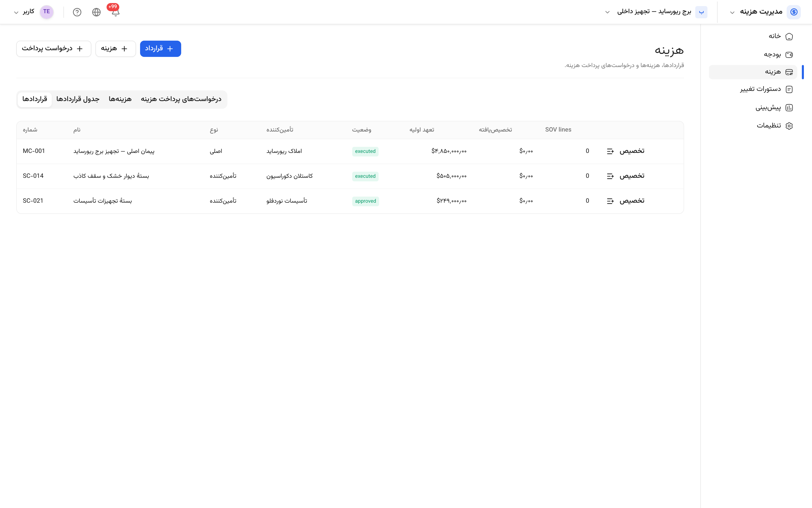Click the بودجه wallet icon in the sidebar
The width and height of the screenshot is (812, 508).
click(789, 54)
